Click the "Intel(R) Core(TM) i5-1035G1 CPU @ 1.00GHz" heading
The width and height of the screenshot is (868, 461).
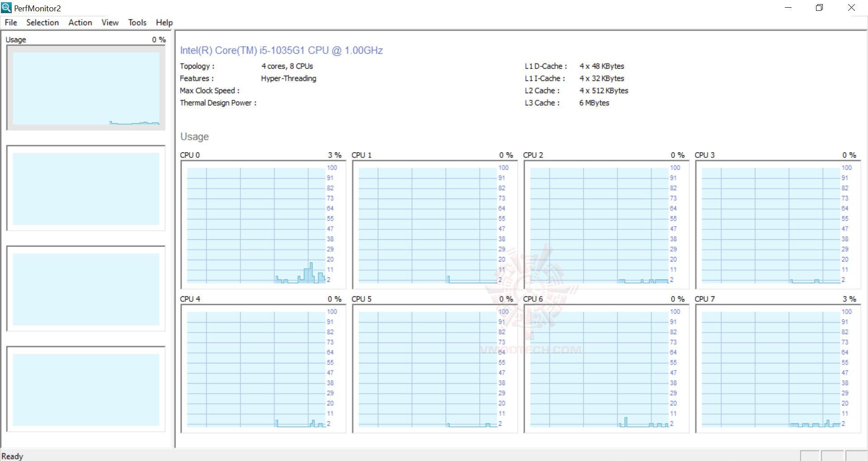click(x=281, y=51)
